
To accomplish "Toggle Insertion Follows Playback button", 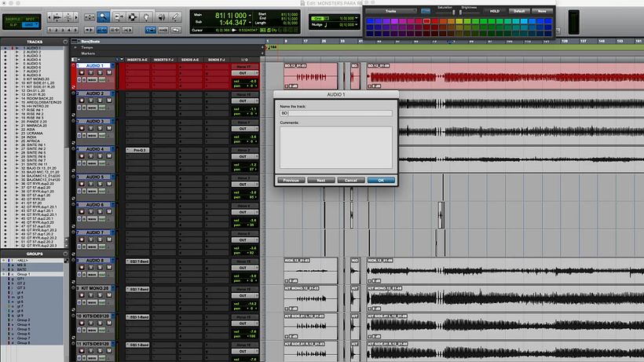I will [127, 30].
